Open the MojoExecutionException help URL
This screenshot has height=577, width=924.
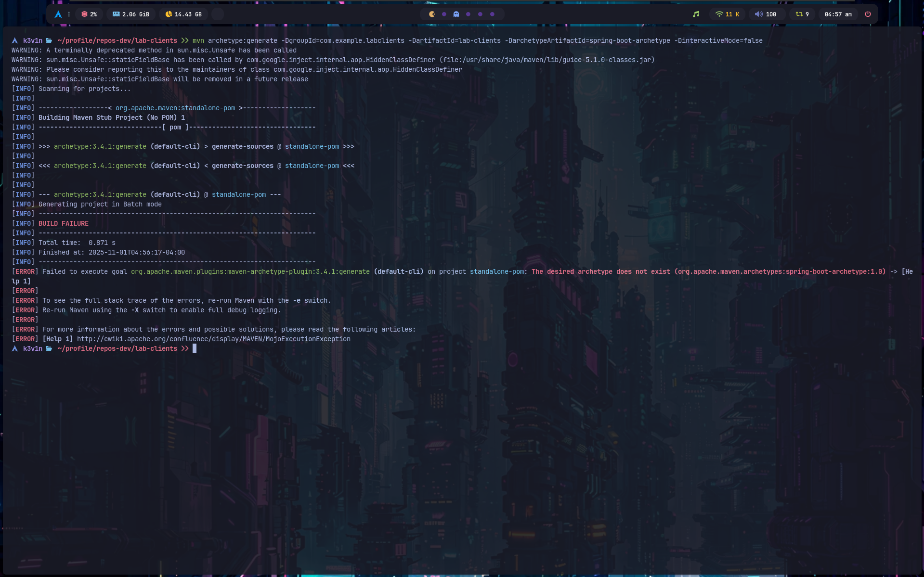214,339
